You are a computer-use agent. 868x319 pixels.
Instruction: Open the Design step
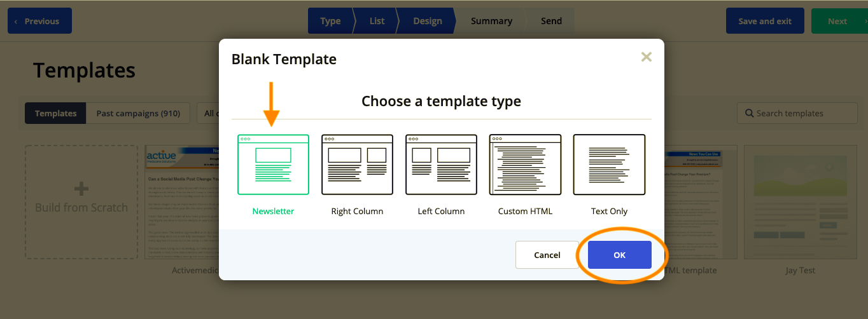click(427, 21)
